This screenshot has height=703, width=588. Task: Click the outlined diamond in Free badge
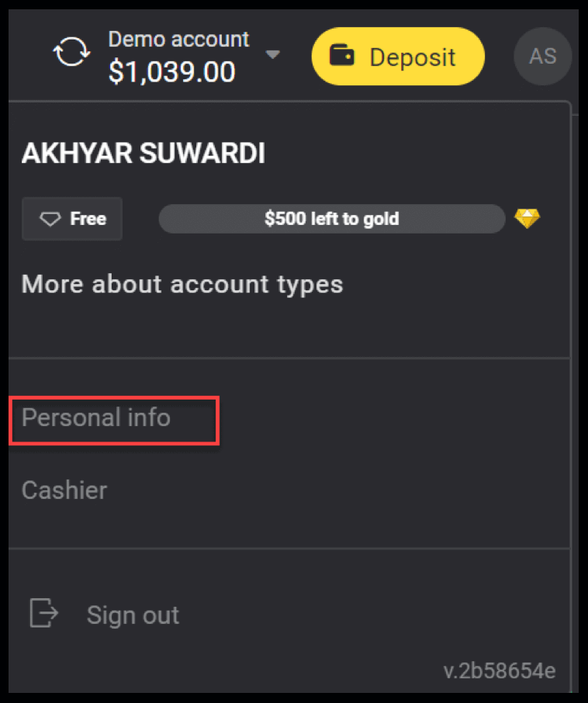click(50, 219)
